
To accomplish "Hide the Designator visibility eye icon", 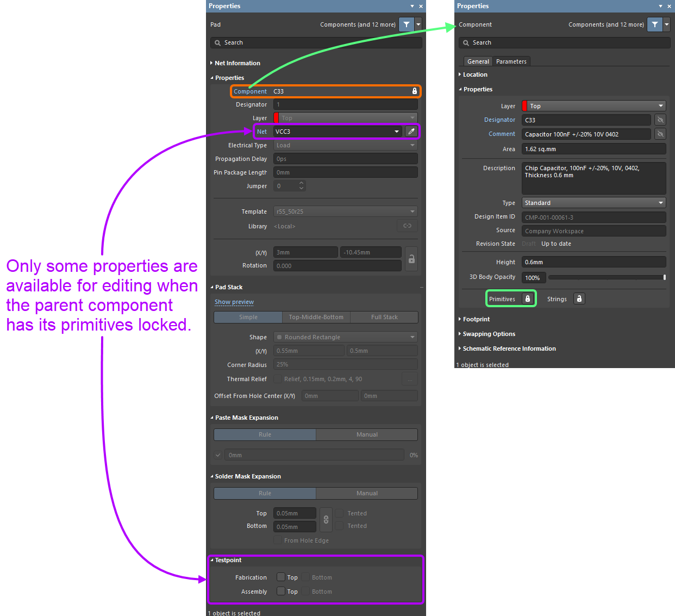I will coord(660,120).
